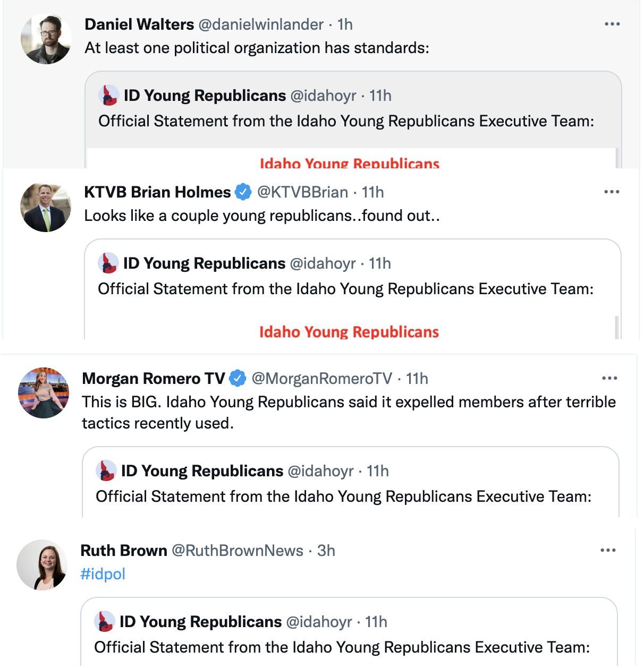Open Morgan Romero TV's profile photo
This screenshot has height=668, width=644.
pyautogui.click(x=44, y=393)
